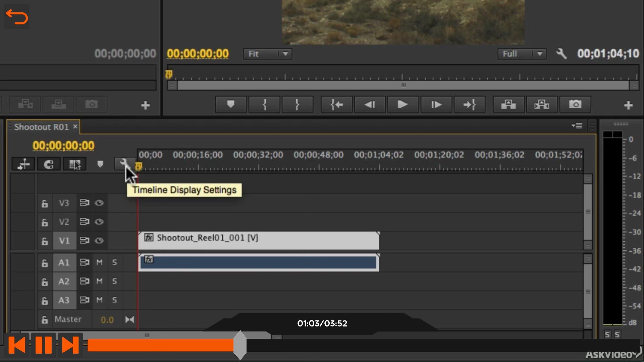Click Go to In point button
644x362 pixels.
(x=336, y=105)
